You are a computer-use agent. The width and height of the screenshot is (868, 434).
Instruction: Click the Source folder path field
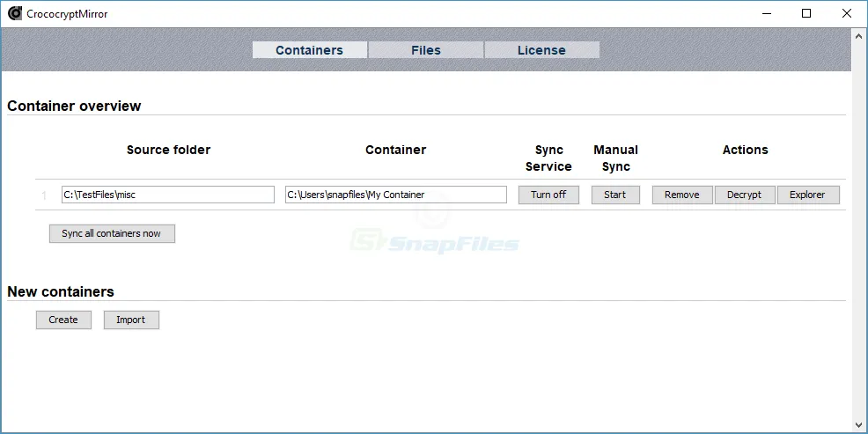[168, 195]
